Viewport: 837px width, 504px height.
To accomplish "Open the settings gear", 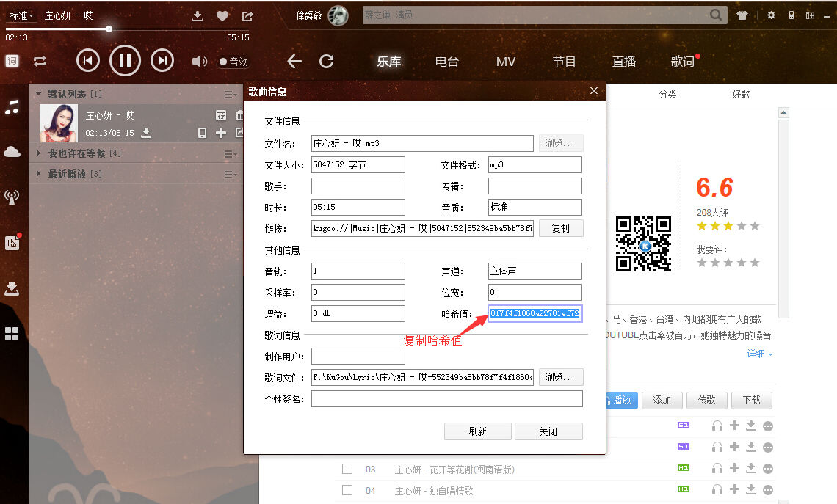I will tap(771, 15).
